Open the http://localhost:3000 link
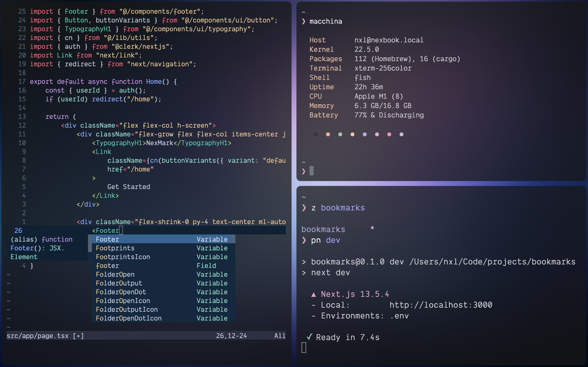This screenshot has width=588, height=367. coord(441,305)
